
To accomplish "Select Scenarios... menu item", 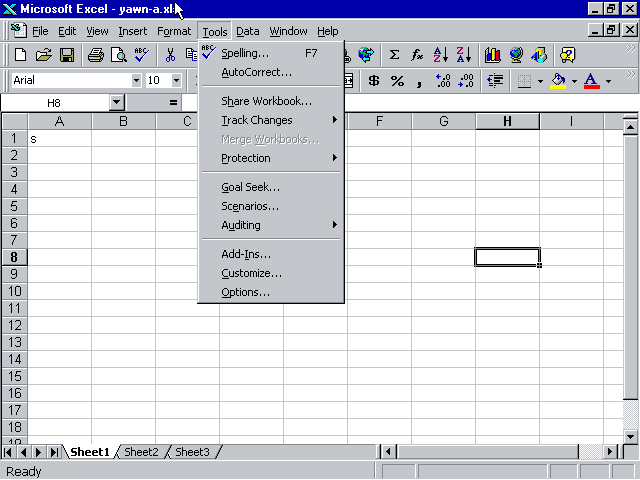I will (271, 206).
